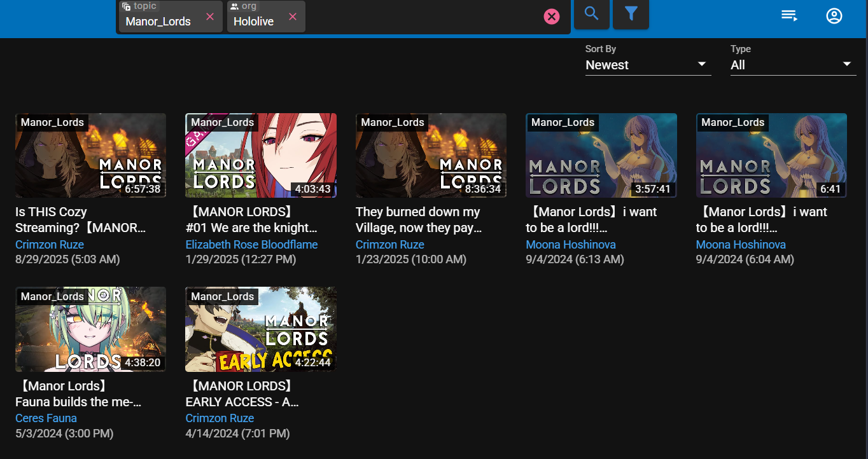The height and width of the screenshot is (459, 868).
Task: Open the title "Fauna builds the me-…"
Action: pyautogui.click(x=78, y=394)
